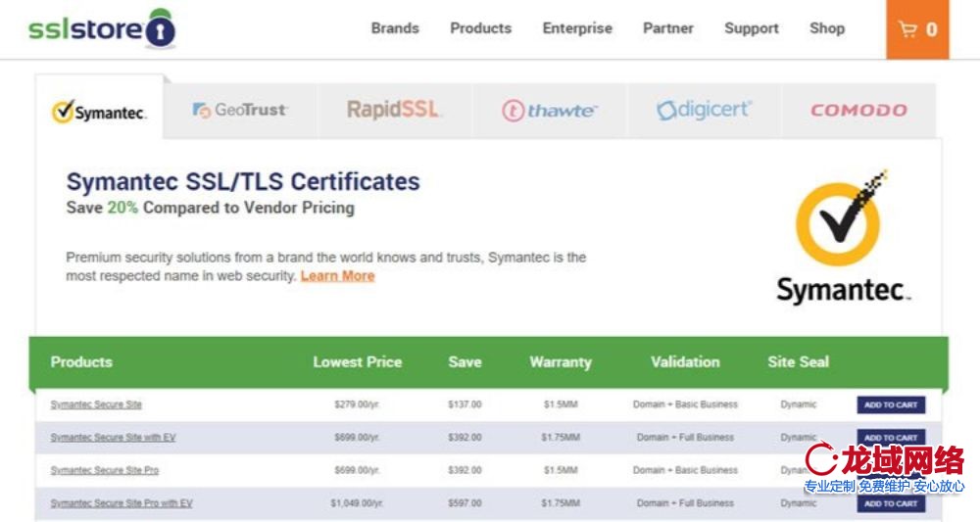Viewport: 980px width, 522px height.
Task: Switch to the Comodo tab
Action: pyautogui.click(x=858, y=111)
